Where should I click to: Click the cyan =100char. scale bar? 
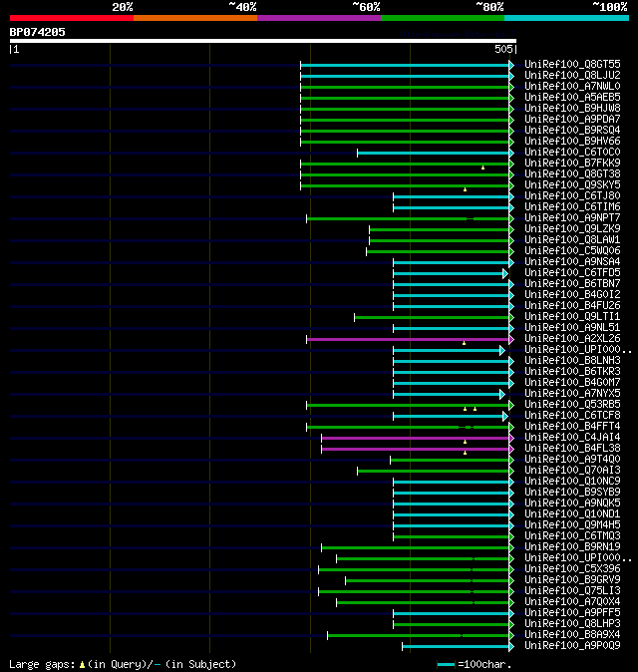tap(446, 665)
